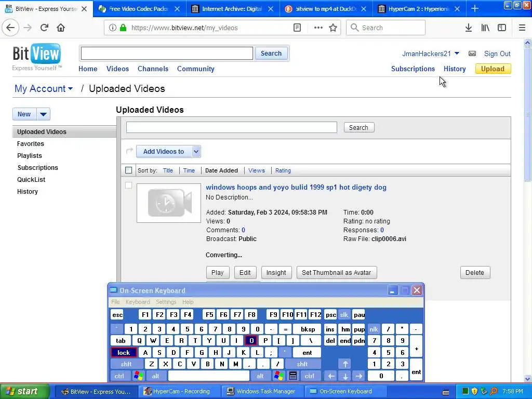532x399 pixels.
Task: Toggle the right shft key on the keyboard
Action: tap(302, 364)
